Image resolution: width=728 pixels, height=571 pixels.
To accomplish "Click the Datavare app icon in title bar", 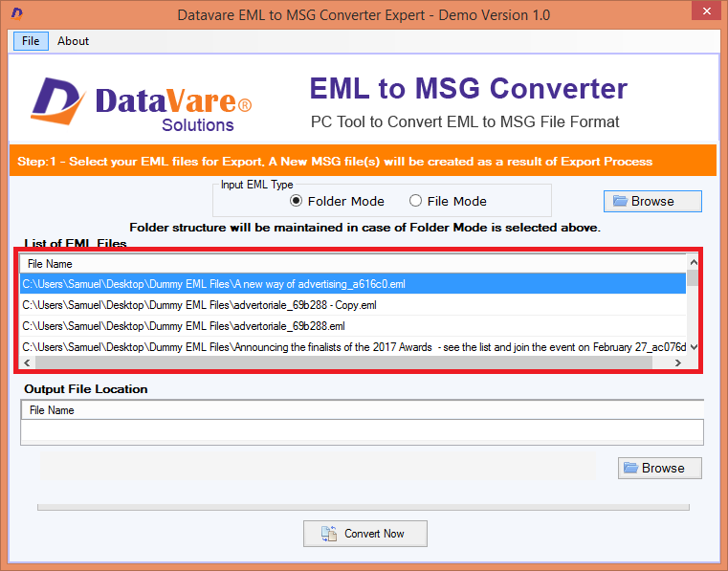I will point(17,13).
